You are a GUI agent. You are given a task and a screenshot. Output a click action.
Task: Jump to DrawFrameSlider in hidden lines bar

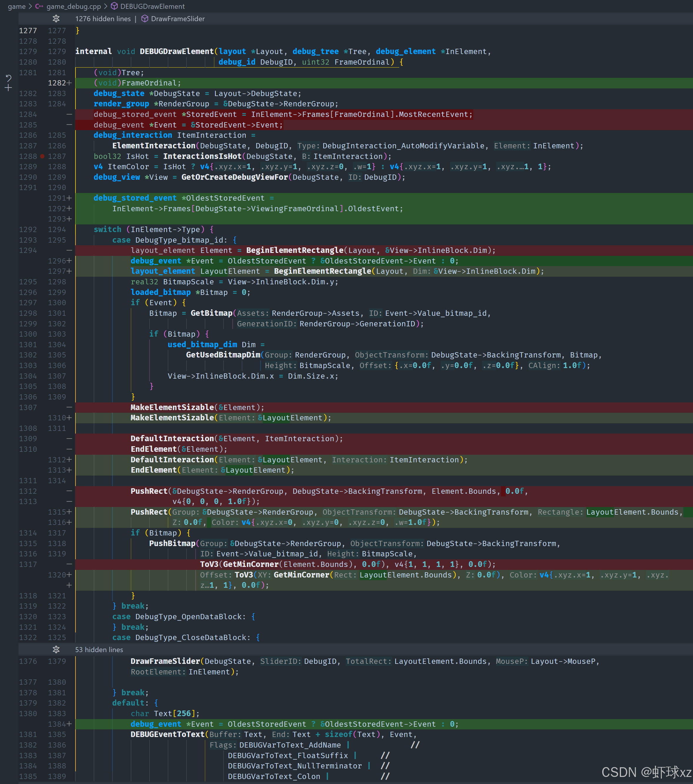(177, 19)
